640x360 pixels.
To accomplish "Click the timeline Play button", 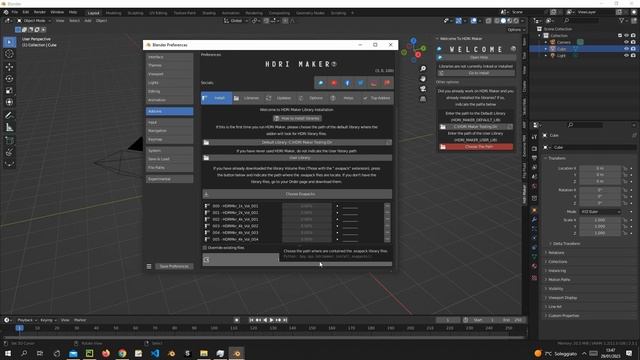I will click(271, 320).
